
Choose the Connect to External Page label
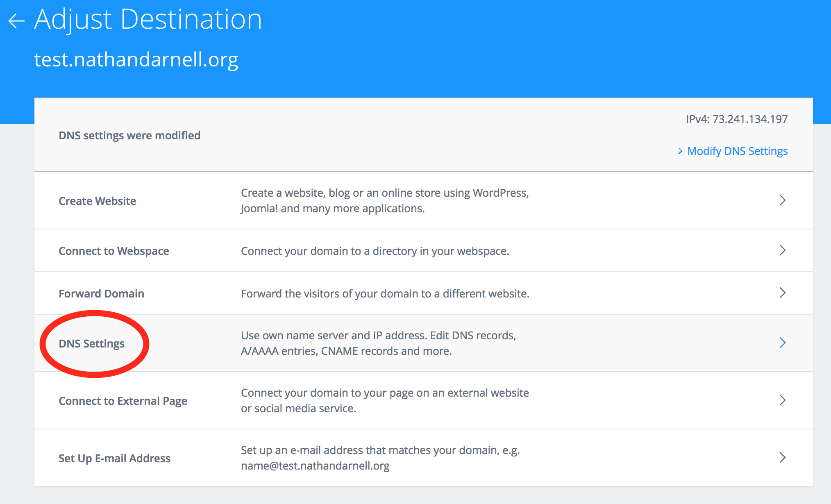(x=123, y=401)
